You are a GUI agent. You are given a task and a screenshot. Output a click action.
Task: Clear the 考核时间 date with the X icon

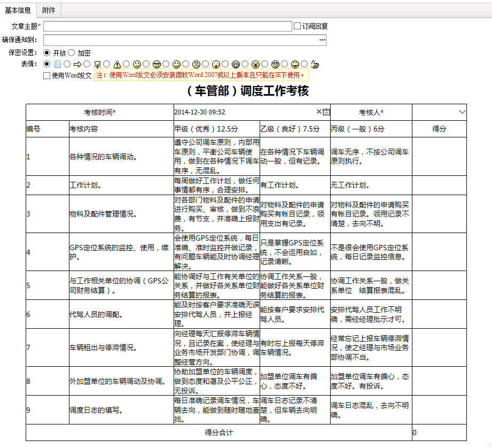click(319, 111)
